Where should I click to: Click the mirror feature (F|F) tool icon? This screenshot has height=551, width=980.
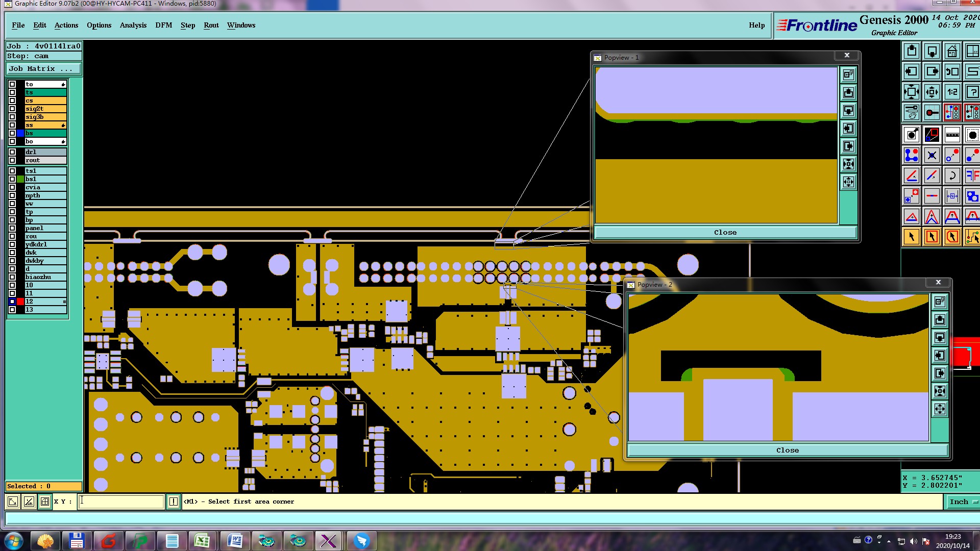pyautogui.click(x=972, y=176)
